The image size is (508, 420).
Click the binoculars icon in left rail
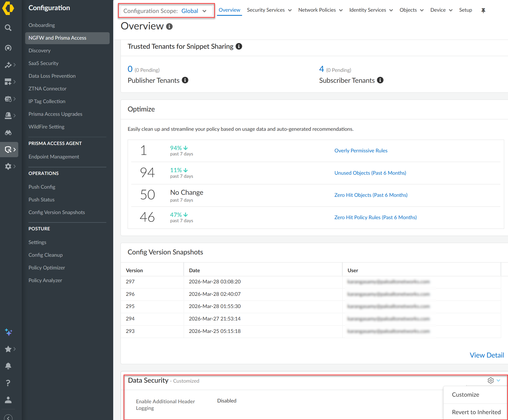point(8,133)
